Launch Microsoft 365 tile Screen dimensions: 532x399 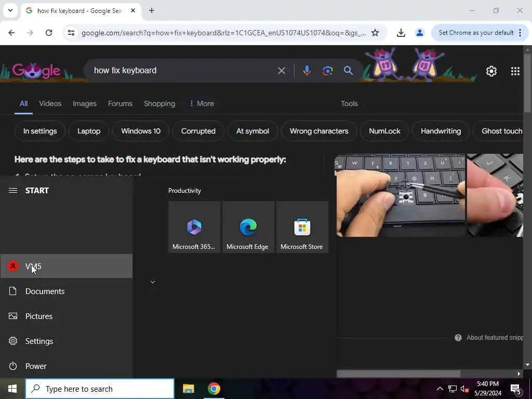point(194,227)
